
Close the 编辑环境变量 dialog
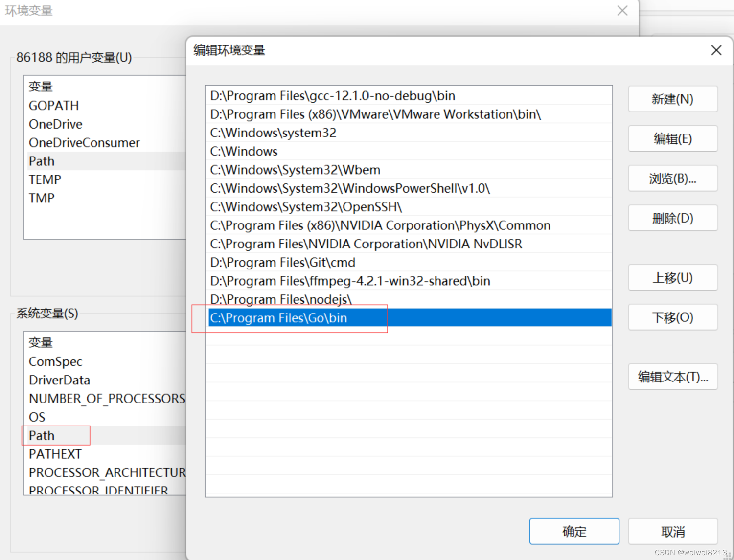[716, 50]
